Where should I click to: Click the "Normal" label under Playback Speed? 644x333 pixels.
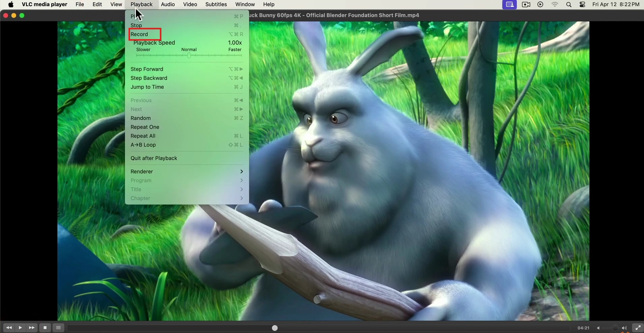189,50
